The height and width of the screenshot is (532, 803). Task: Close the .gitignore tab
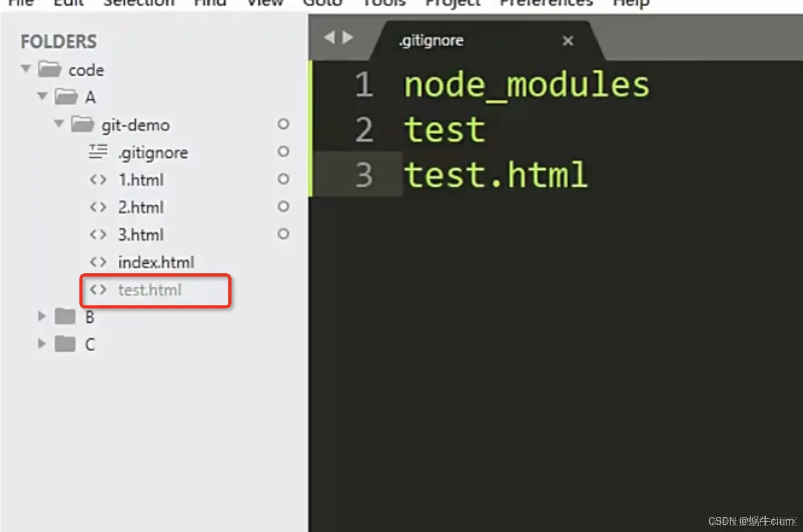(568, 41)
